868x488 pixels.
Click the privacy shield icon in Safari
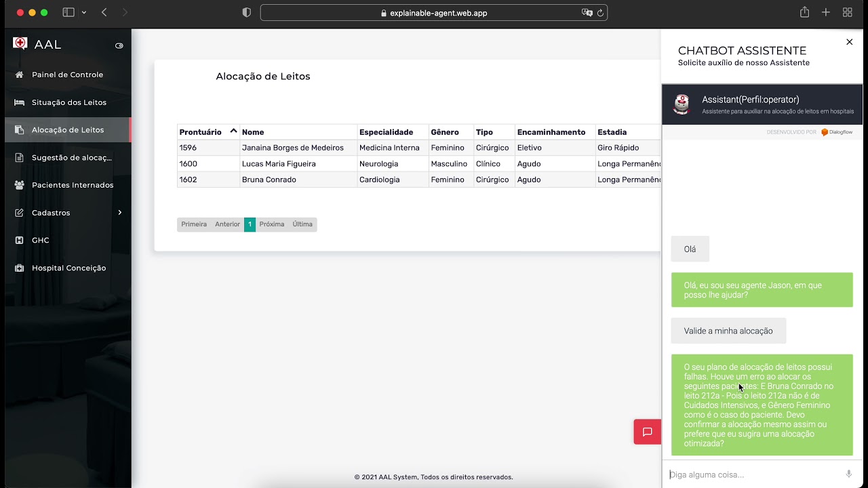246,12
